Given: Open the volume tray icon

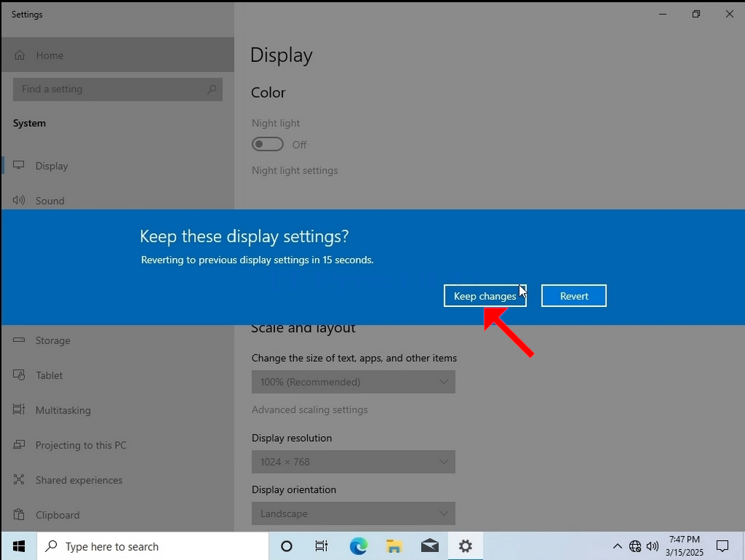Looking at the screenshot, I should click(x=652, y=546).
